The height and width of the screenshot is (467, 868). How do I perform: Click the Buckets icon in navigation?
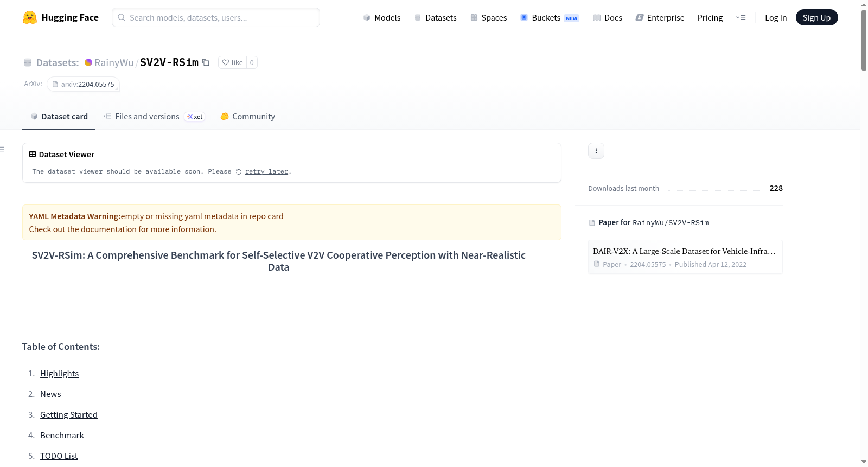(x=524, y=17)
